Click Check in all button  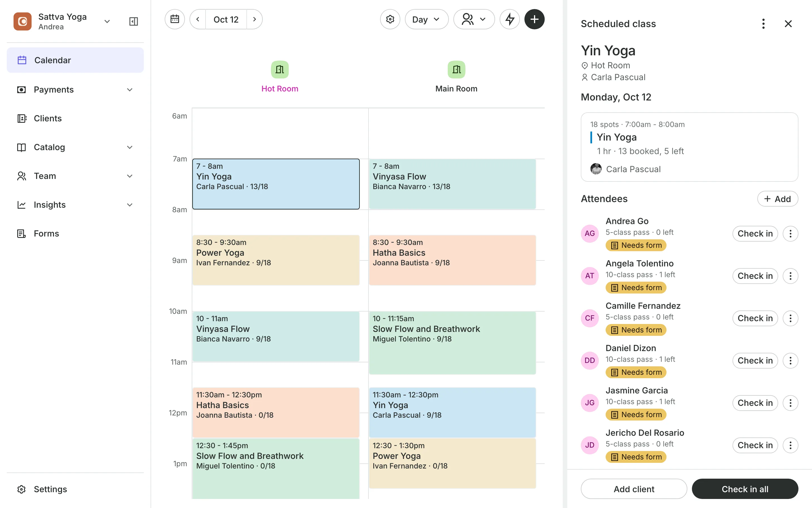745,489
